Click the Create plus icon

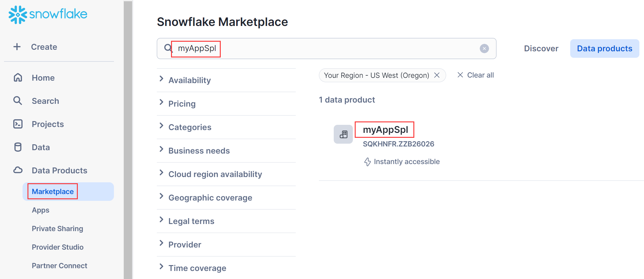click(x=17, y=47)
